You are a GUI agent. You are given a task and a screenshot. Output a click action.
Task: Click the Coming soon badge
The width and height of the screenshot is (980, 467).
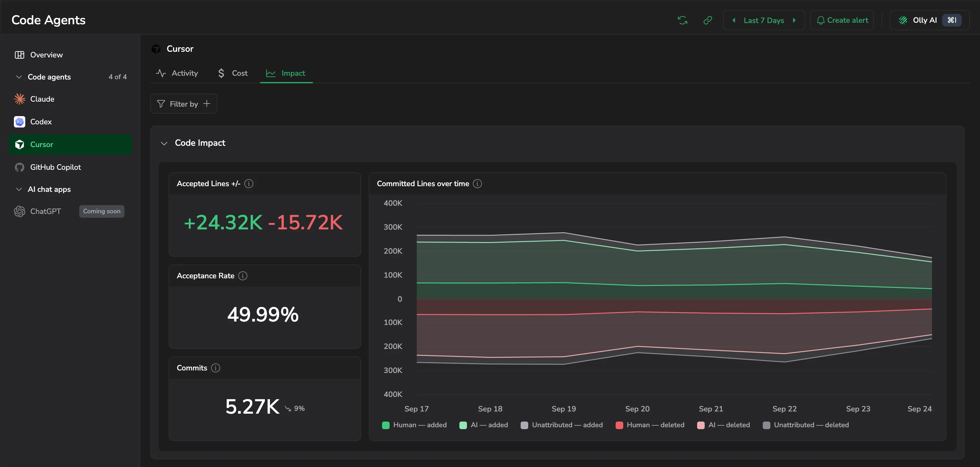[x=102, y=211]
